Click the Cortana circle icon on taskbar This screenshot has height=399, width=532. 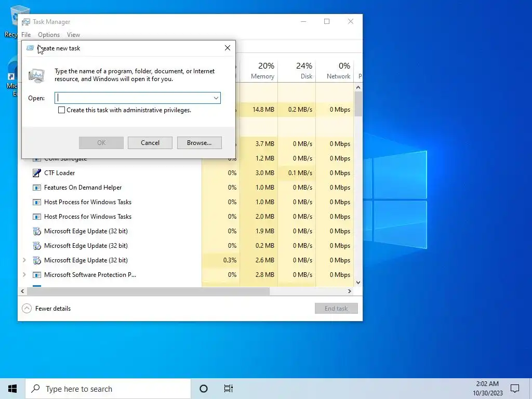(x=204, y=389)
